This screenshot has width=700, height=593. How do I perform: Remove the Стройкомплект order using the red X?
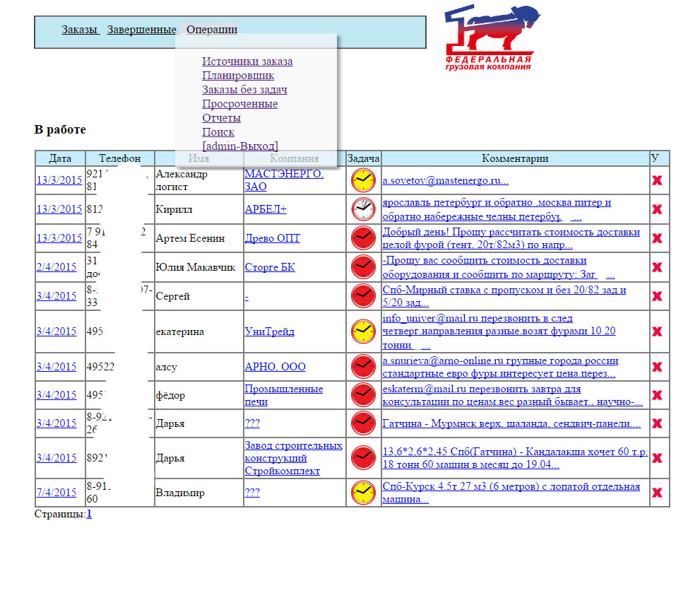[x=657, y=458]
